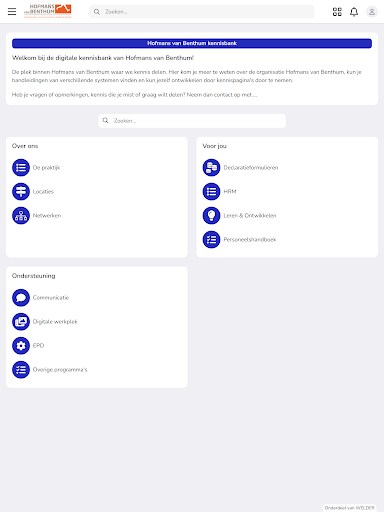Open Overige programma's link

(60, 369)
